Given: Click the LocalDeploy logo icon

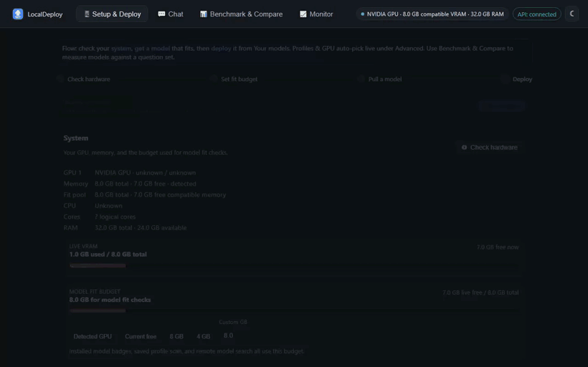Looking at the screenshot, I should 18,14.
